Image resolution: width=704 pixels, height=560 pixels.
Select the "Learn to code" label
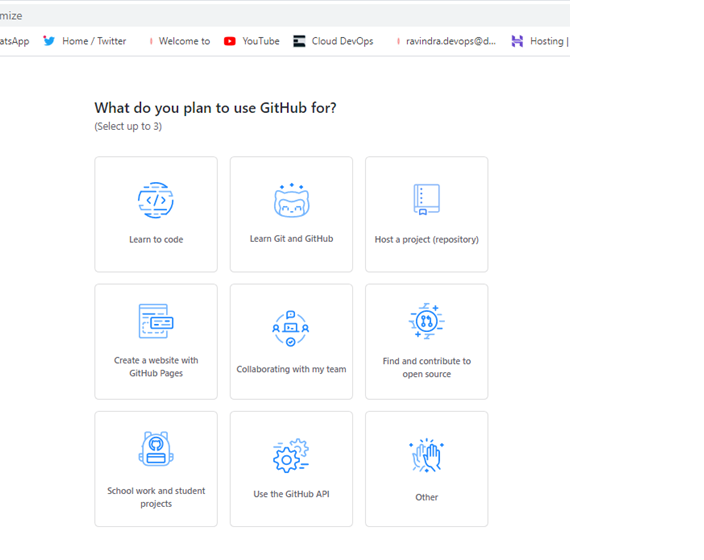(x=156, y=240)
